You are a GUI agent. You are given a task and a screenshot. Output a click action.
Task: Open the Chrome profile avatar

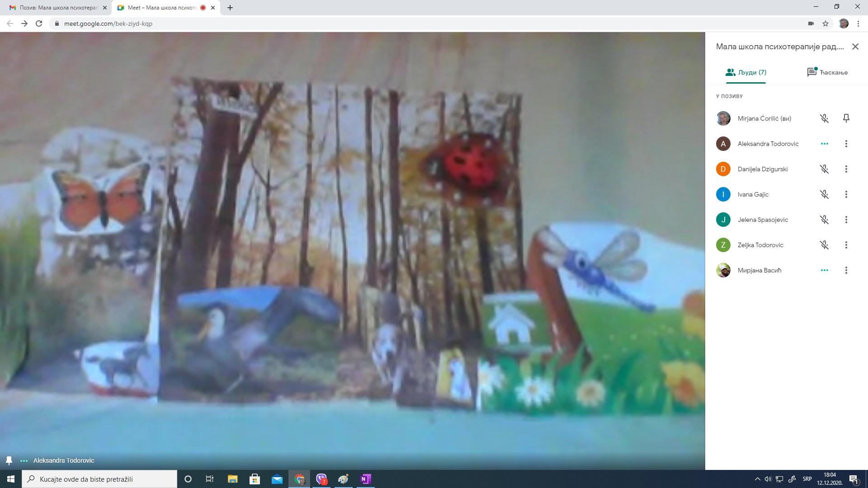[x=843, y=23]
